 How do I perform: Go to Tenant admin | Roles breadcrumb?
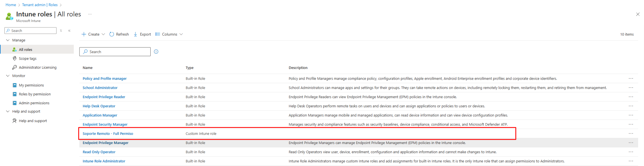pyautogui.click(x=40, y=5)
